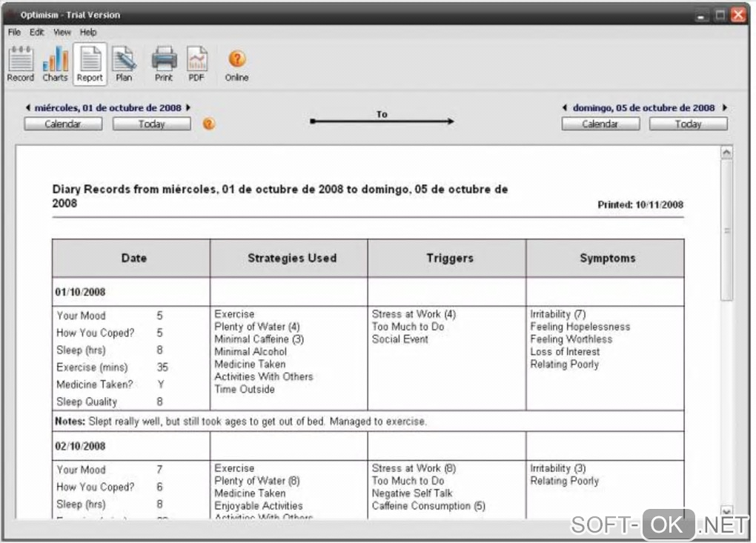Click scrollbar up arrow of report
Image resolution: width=756 pixels, height=543 pixels.
(726, 153)
